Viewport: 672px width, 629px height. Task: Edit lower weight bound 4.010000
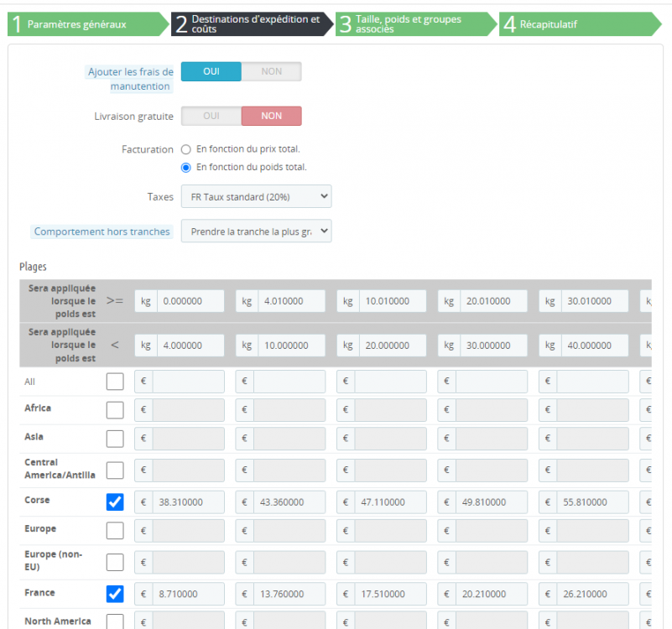coord(291,301)
